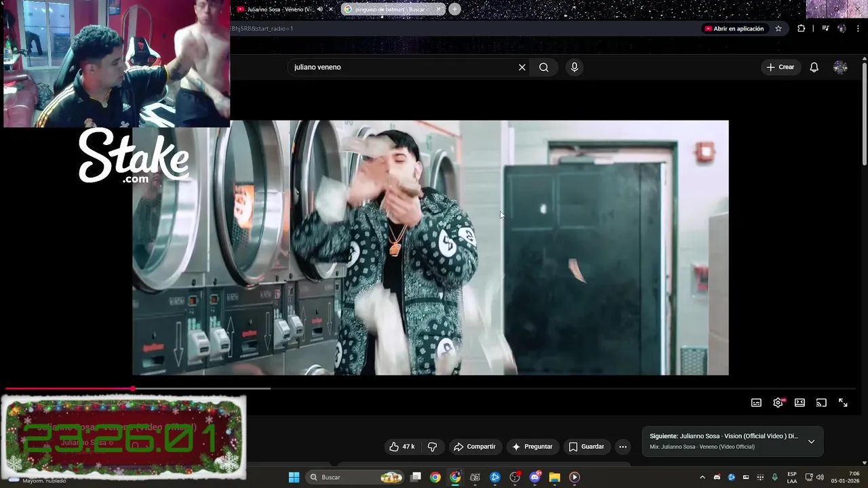The width and height of the screenshot is (868, 488).
Task: Open more actions three-dot menu
Action: (x=623, y=447)
